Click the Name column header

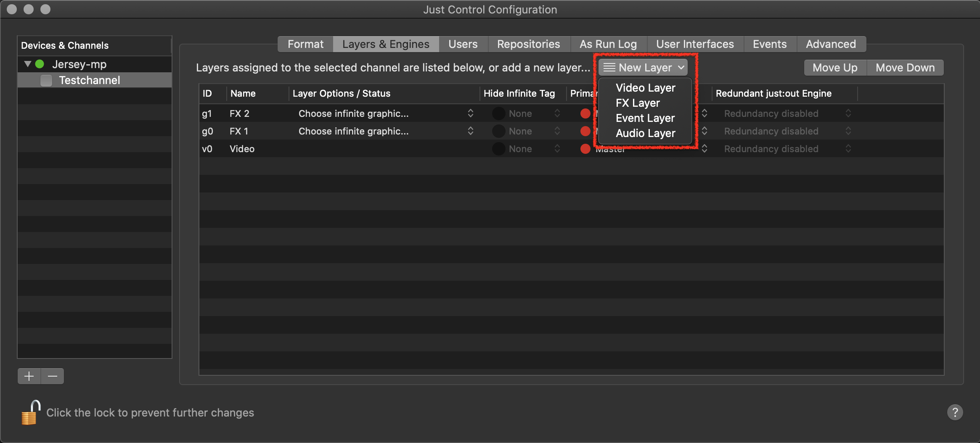coord(258,93)
